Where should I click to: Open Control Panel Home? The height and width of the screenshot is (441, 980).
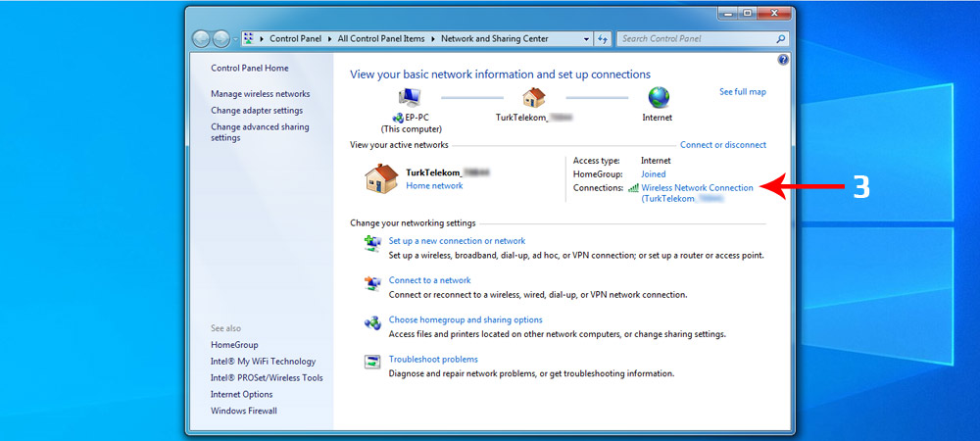click(249, 68)
